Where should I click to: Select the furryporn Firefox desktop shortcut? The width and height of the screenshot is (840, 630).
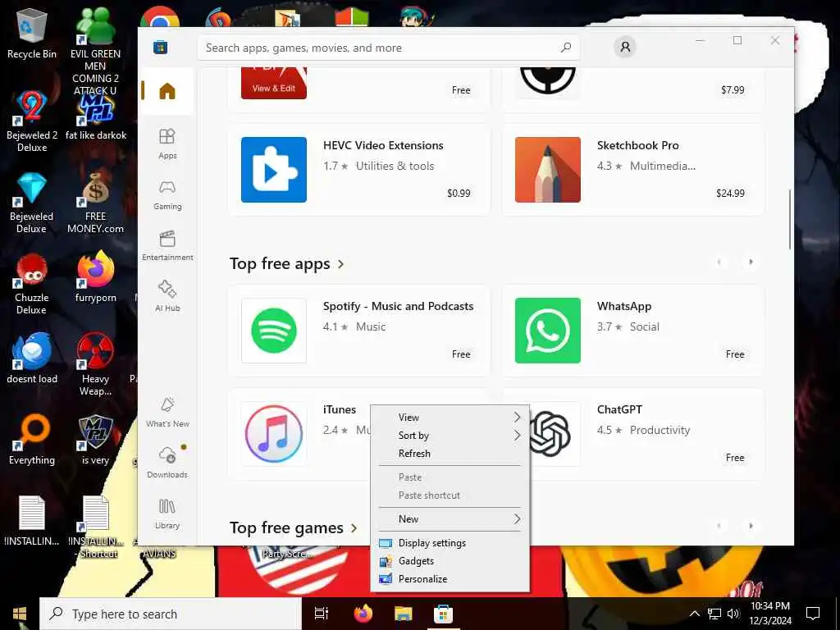(95, 277)
